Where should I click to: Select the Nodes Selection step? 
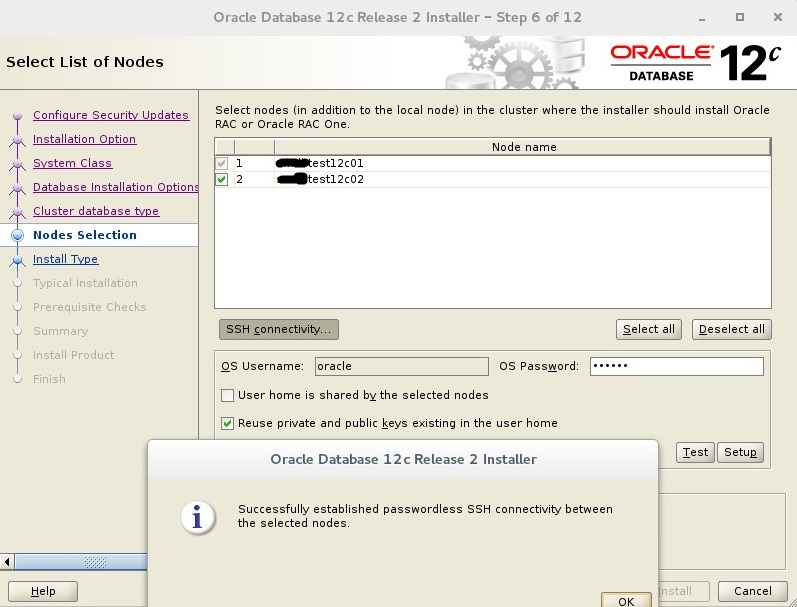tap(85, 235)
